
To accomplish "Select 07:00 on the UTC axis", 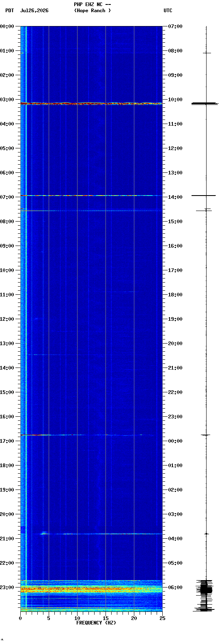I will point(175,26).
